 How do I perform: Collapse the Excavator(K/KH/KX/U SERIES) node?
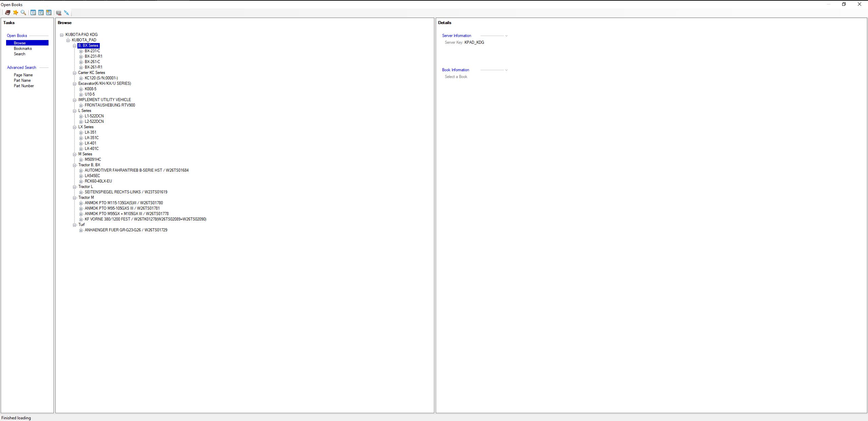click(75, 83)
